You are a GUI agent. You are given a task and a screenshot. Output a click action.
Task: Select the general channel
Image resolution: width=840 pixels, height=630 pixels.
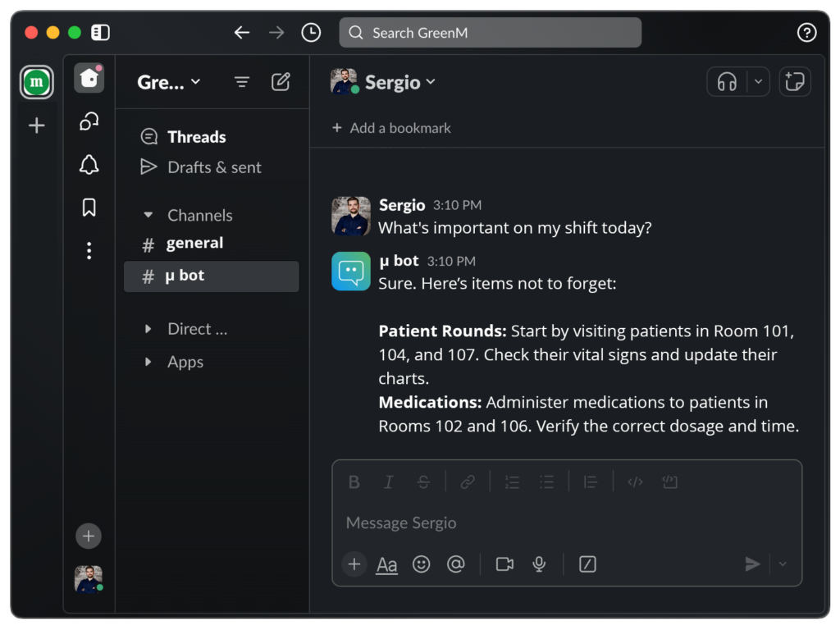(x=194, y=244)
